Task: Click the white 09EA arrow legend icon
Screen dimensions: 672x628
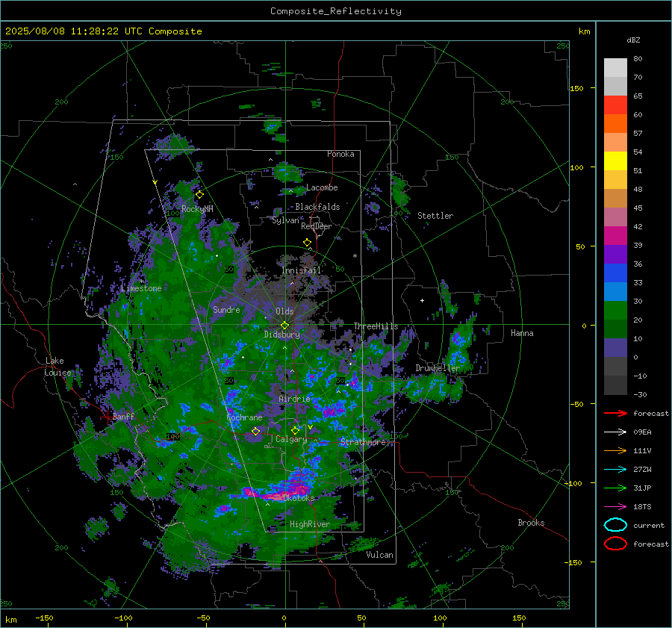Action: pos(615,432)
